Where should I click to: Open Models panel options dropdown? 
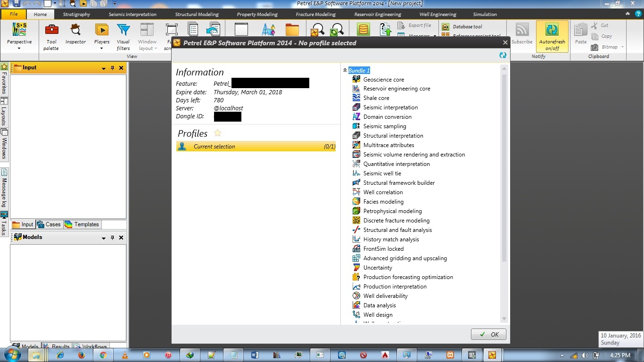click(104, 238)
